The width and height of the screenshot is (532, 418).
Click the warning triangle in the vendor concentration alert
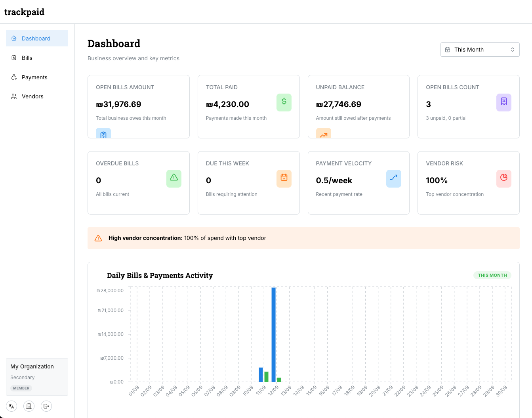coord(98,238)
